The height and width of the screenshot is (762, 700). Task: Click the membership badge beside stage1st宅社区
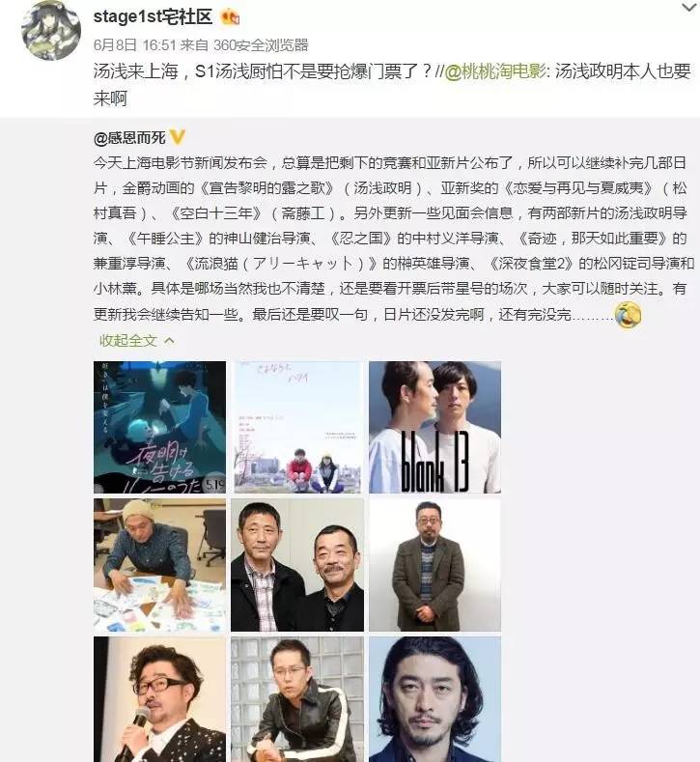click(x=230, y=18)
